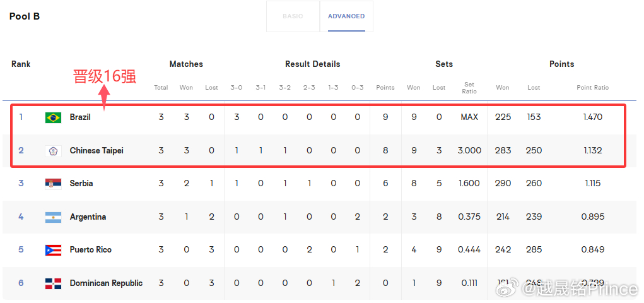The width and height of the screenshot is (644, 303).
Task: Click the Brazil flag icon
Action: coord(53,117)
